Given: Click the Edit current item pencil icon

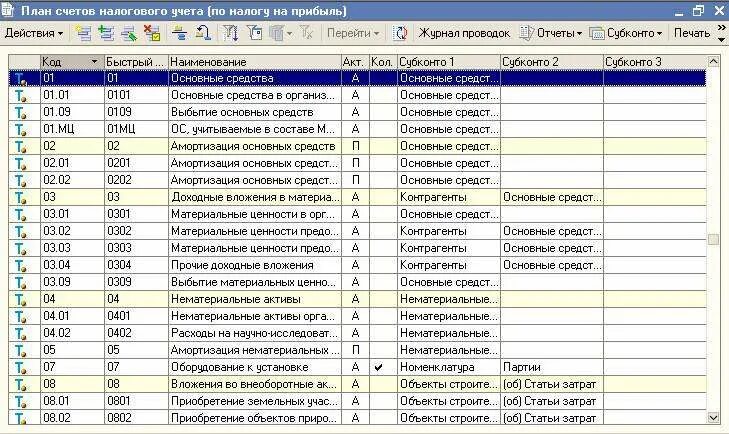Looking at the screenshot, I should tap(129, 33).
